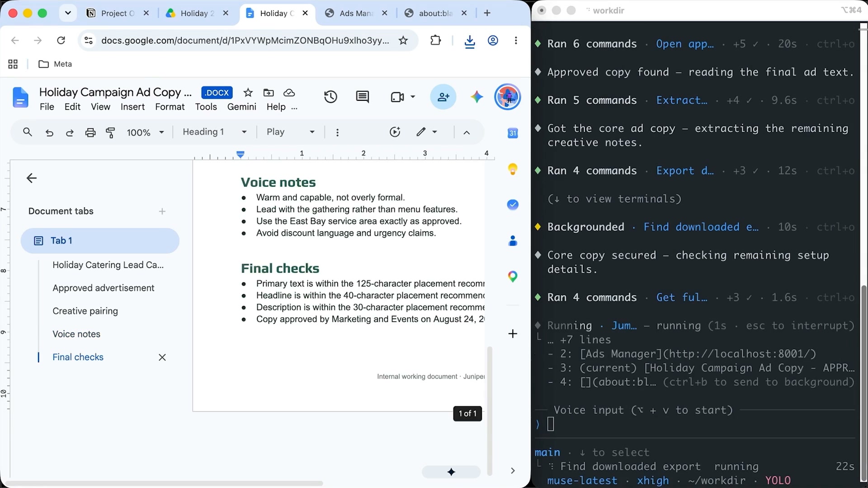Hide document tabs with back arrow

click(32, 178)
